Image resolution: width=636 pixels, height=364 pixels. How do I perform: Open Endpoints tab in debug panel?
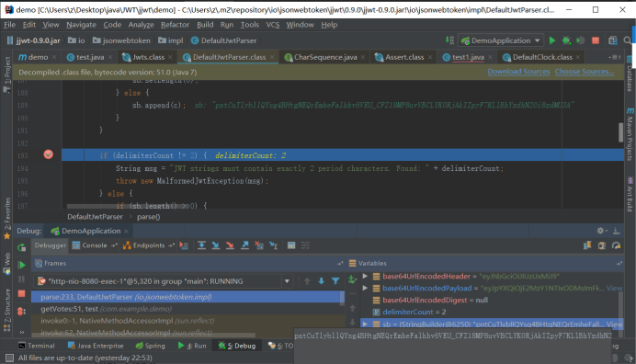tap(149, 245)
